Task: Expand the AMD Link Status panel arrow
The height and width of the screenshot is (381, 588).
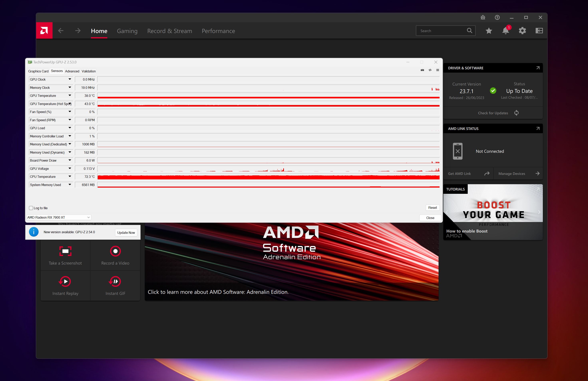Action: [538, 128]
